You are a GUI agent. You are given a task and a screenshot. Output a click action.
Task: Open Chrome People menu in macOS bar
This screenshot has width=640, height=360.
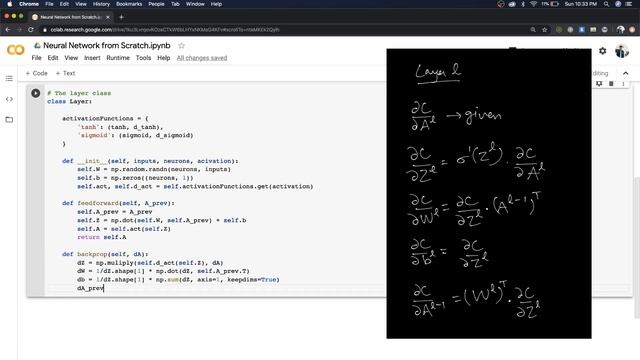[156, 4]
